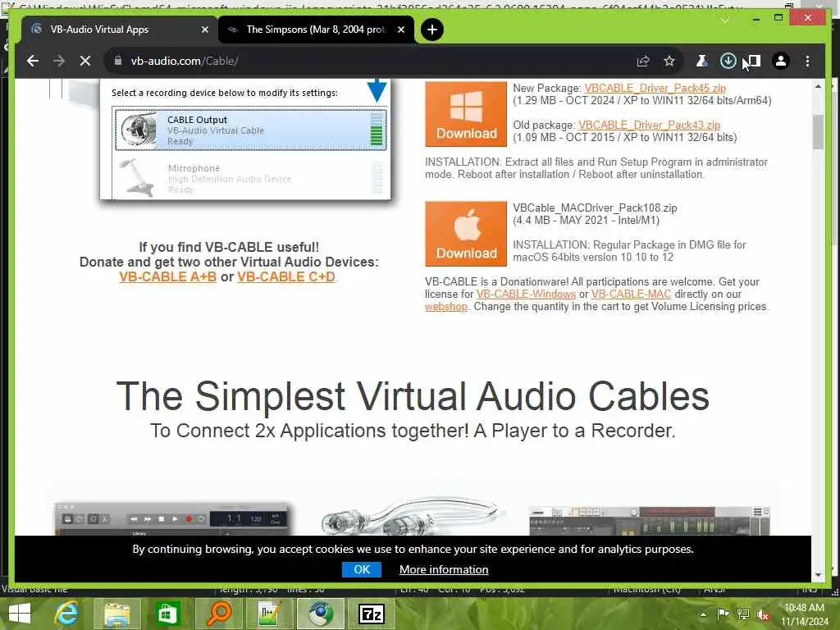Close The Simpsons tab

tap(400, 30)
